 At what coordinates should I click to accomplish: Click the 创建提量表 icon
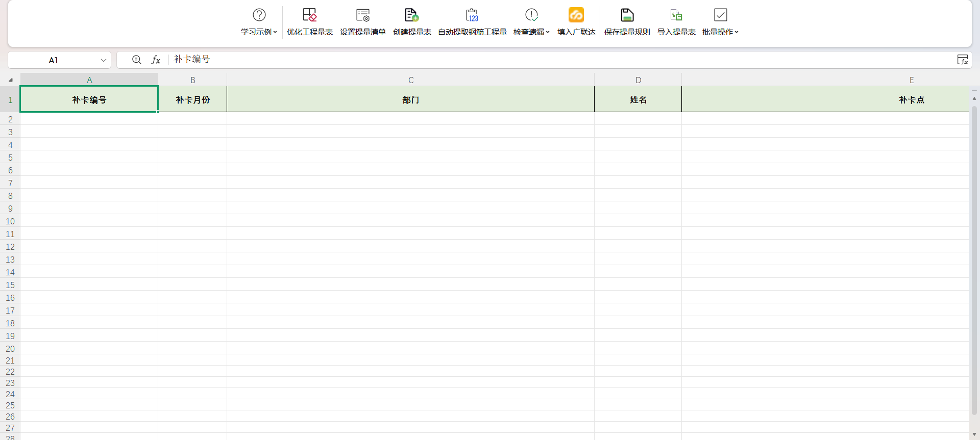[x=412, y=15]
